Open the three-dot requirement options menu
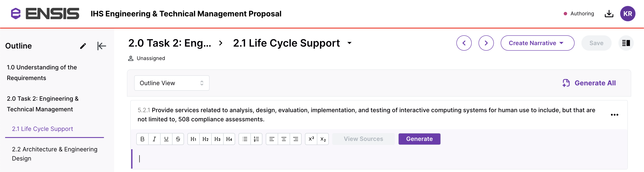 click(614, 115)
